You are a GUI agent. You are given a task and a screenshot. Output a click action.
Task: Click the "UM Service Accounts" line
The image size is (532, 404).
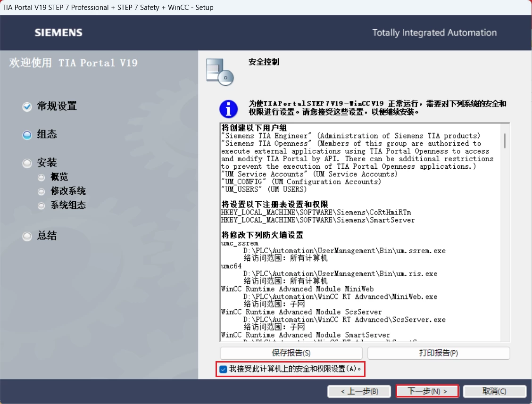pos(309,174)
